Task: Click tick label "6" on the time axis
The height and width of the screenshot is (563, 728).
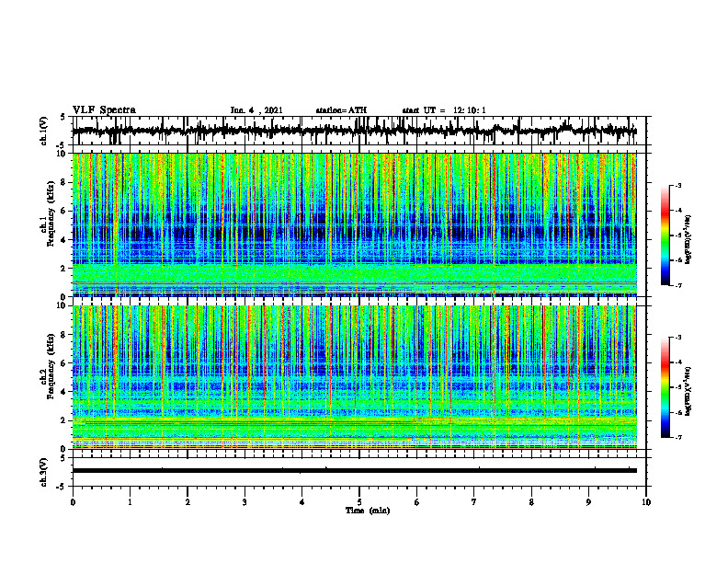Action: point(417,502)
